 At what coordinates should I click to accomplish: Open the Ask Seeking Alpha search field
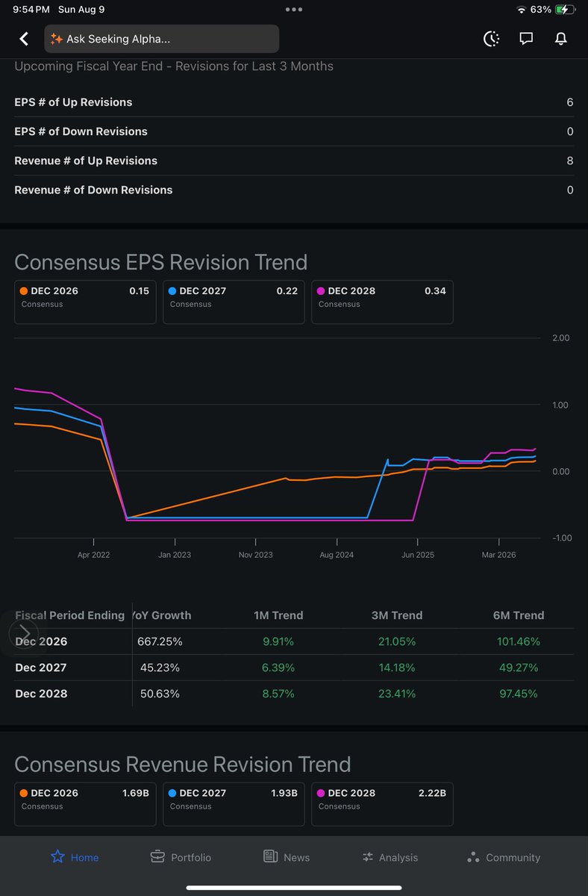[x=162, y=39]
